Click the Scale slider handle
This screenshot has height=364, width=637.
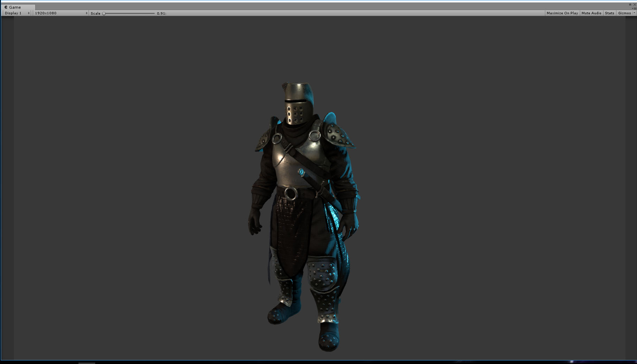pos(104,13)
